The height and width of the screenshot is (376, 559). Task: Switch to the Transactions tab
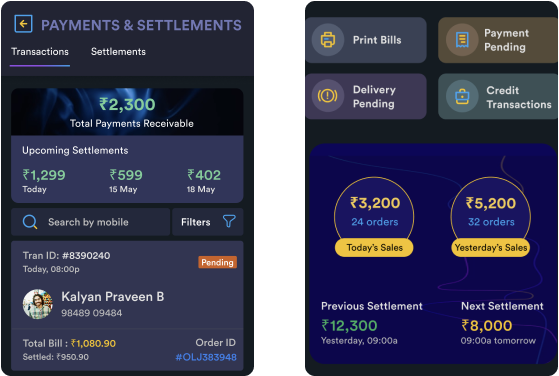click(40, 52)
